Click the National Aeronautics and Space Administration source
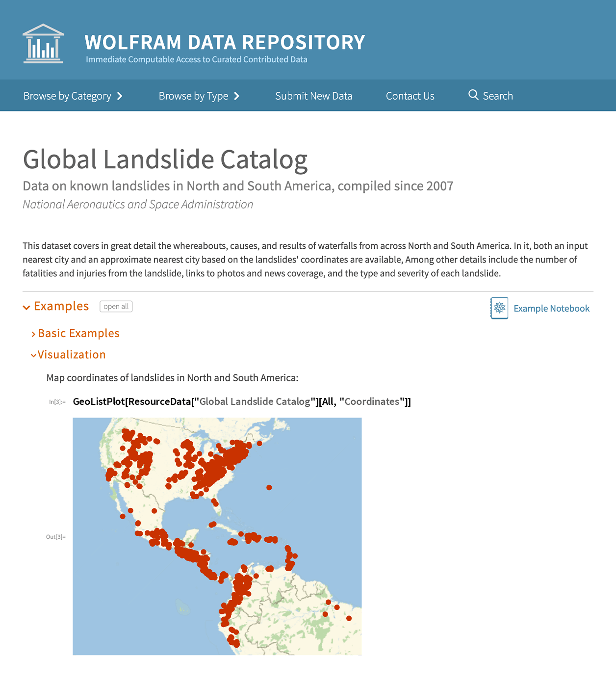 [138, 205]
